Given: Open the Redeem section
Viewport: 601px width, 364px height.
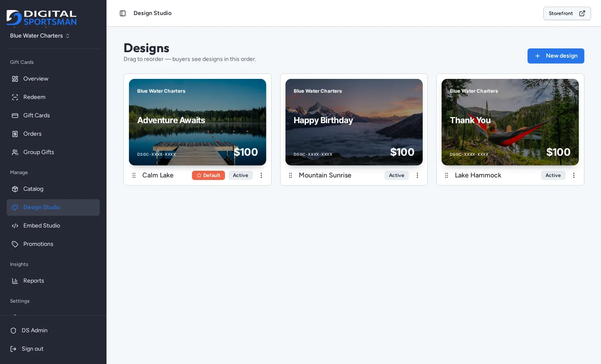Looking at the screenshot, I should tap(53, 97).
